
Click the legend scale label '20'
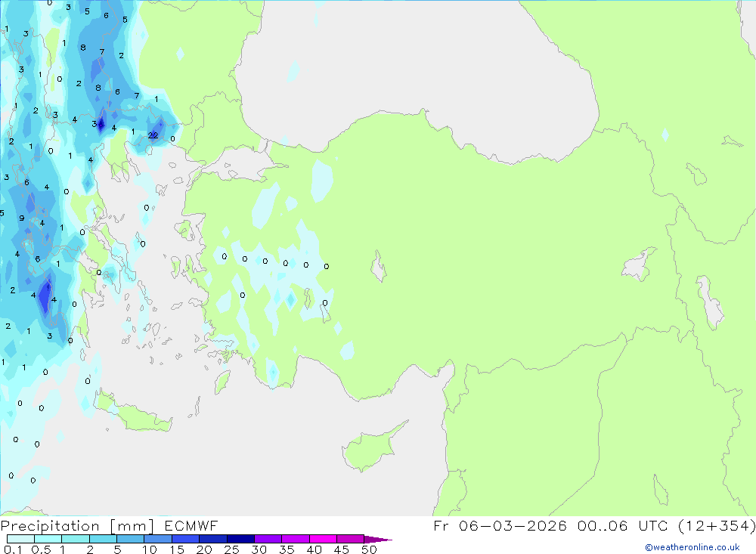(x=204, y=549)
